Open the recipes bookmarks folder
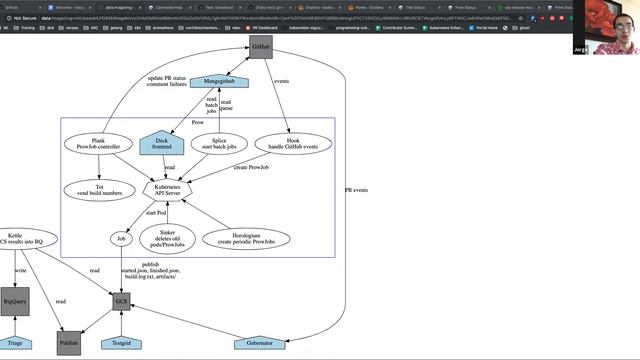 pyautogui.click(x=69, y=28)
